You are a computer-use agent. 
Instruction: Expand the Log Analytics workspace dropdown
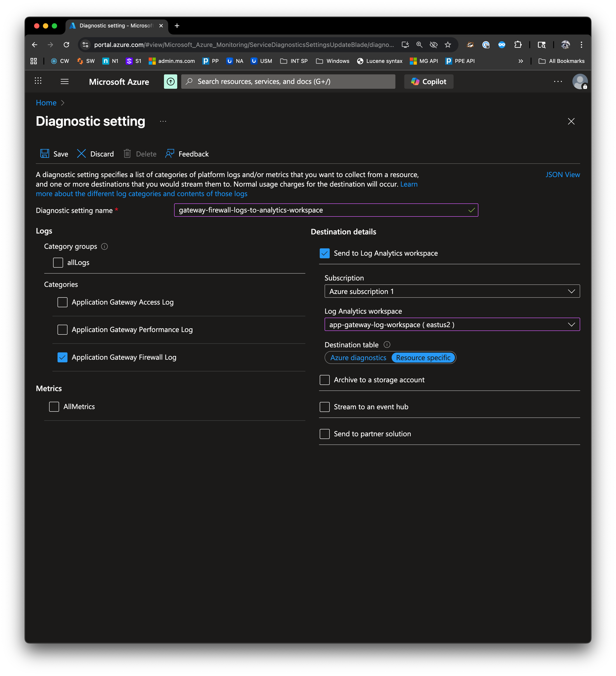(452, 324)
